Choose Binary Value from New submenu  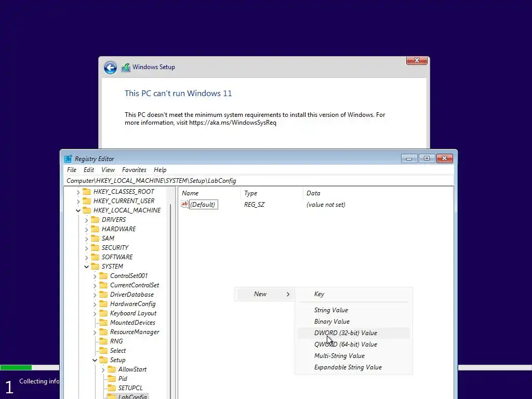pyautogui.click(x=353, y=321)
